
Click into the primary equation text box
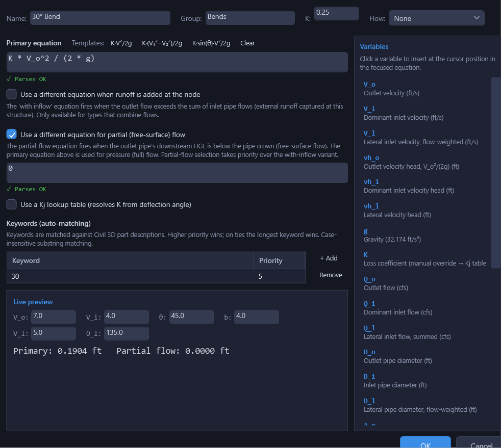tap(177, 62)
